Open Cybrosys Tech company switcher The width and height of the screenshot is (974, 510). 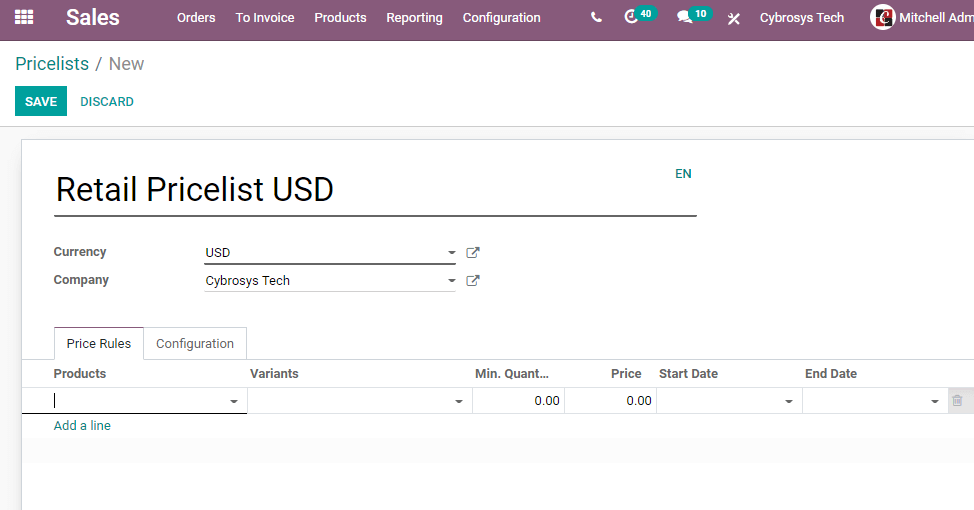pyautogui.click(x=801, y=18)
